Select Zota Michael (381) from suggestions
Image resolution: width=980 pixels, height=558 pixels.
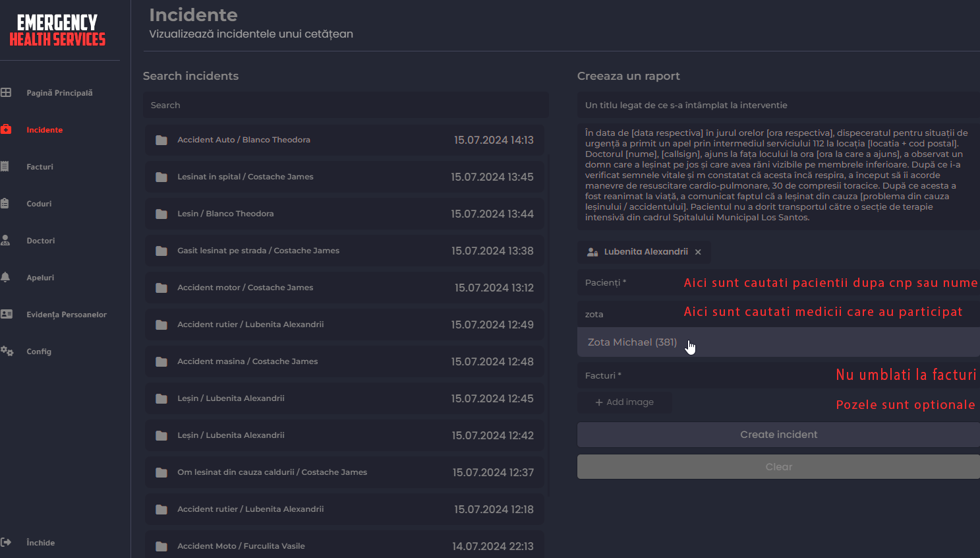coord(632,342)
